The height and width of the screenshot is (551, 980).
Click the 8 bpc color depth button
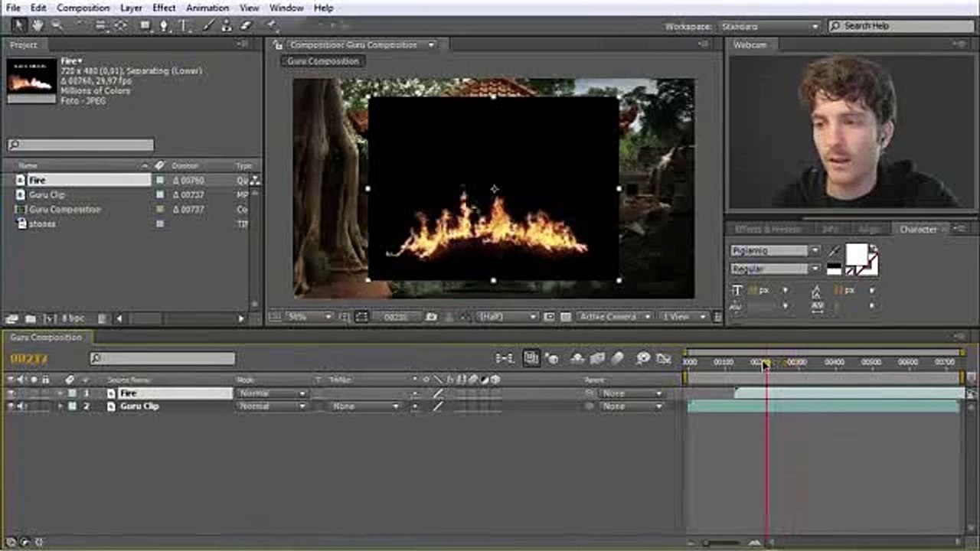73,318
